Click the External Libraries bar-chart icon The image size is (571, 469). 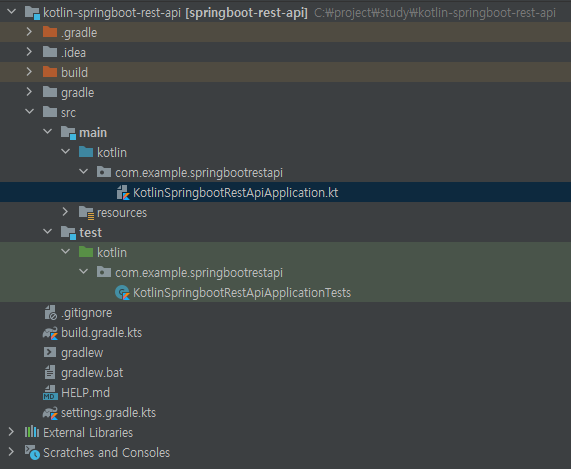tap(32, 432)
